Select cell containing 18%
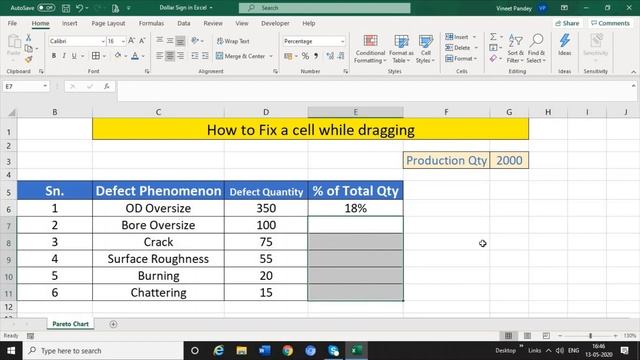The image size is (640, 360). pyautogui.click(x=356, y=208)
